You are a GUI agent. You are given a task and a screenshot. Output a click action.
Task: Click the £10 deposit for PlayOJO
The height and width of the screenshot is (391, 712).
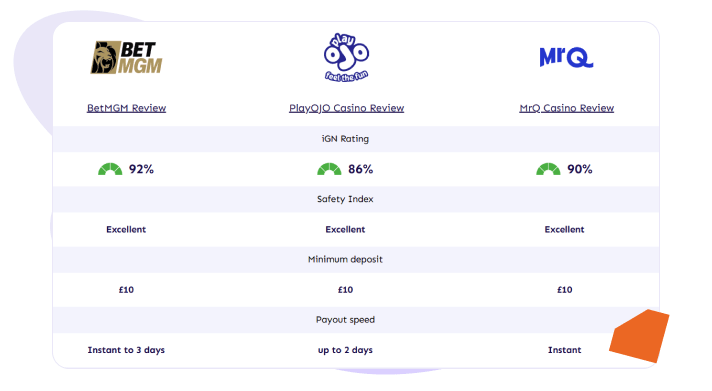click(345, 290)
